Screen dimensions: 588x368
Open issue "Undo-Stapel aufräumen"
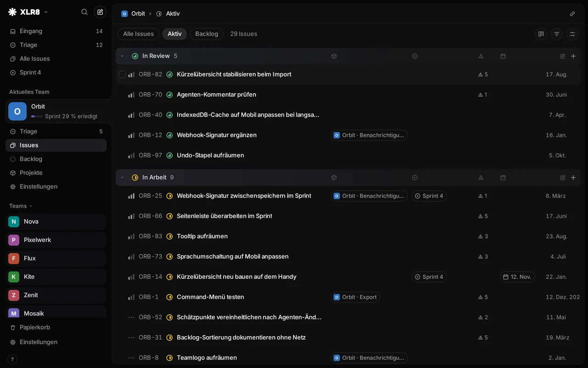coord(210,155)
